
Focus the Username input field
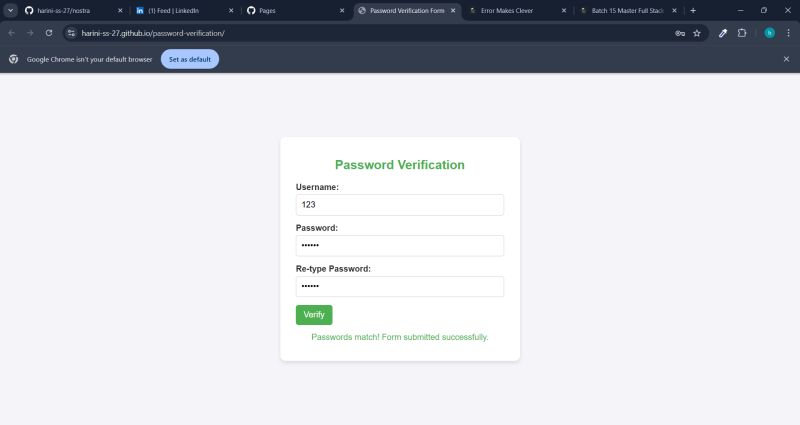(399, 205)
